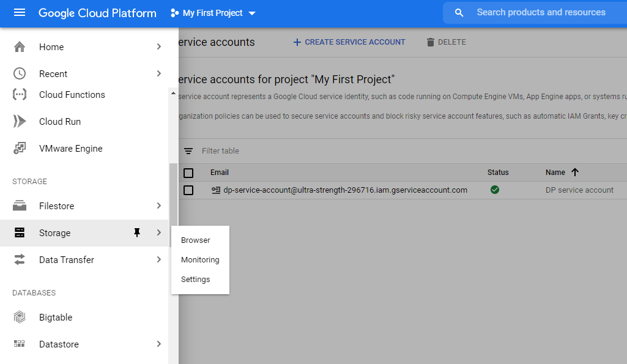Click the plus icon for create
627x364 pixels.
tap(297, 42)
